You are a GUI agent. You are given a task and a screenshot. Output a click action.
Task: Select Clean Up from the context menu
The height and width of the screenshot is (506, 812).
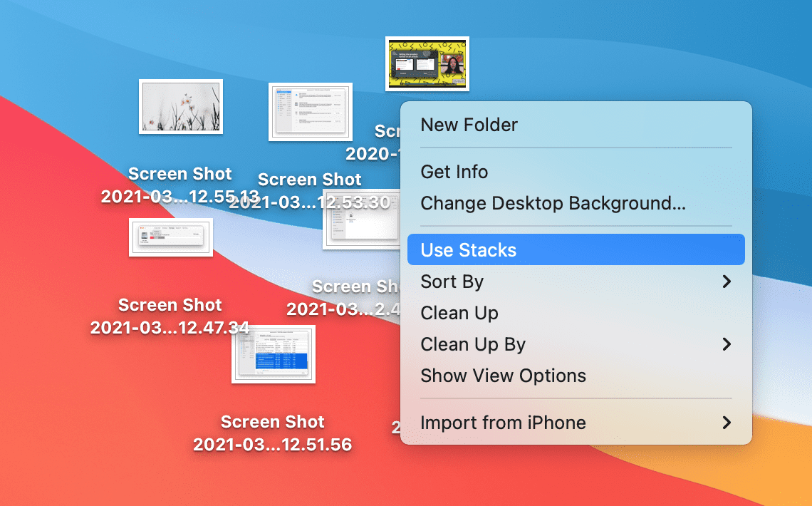click(459, 313)
